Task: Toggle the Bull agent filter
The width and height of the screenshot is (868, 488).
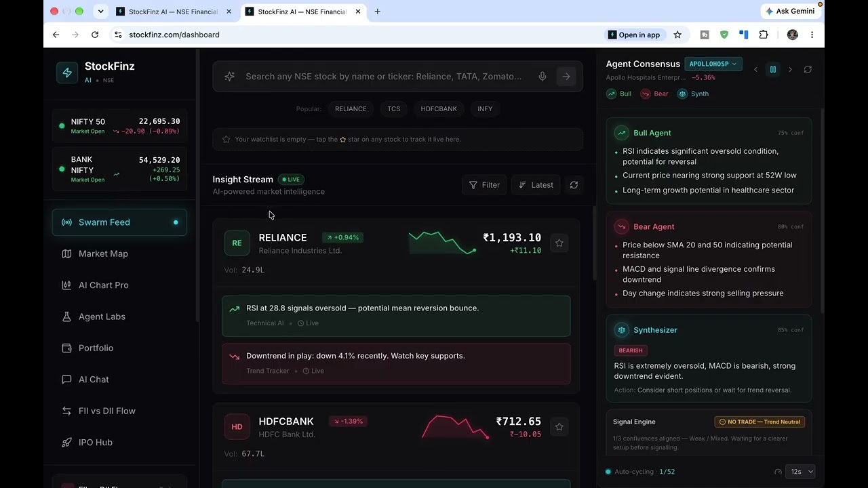Action: coord(619,94)
